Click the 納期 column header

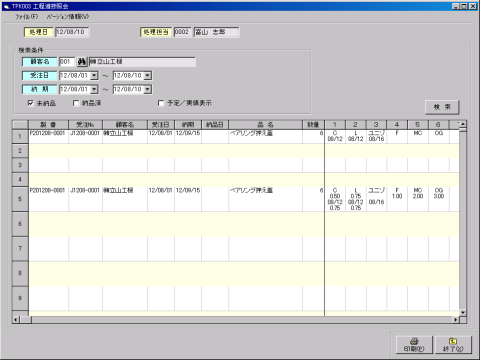coord(188,125)
